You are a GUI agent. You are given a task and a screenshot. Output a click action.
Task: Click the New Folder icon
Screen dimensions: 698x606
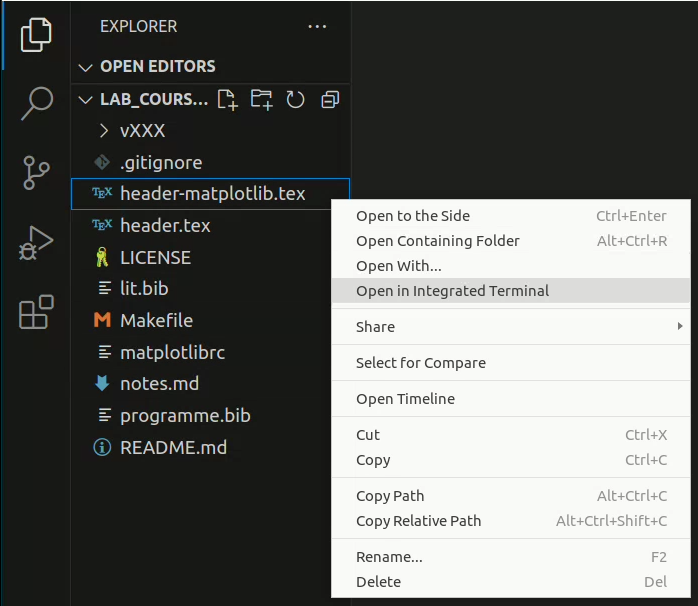[x=261, y=99]
